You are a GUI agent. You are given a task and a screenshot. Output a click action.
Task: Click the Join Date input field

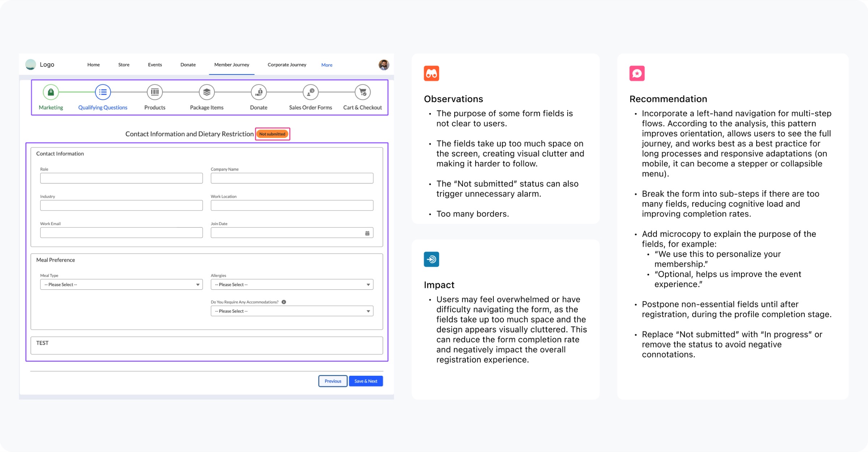tap(292, 233)
